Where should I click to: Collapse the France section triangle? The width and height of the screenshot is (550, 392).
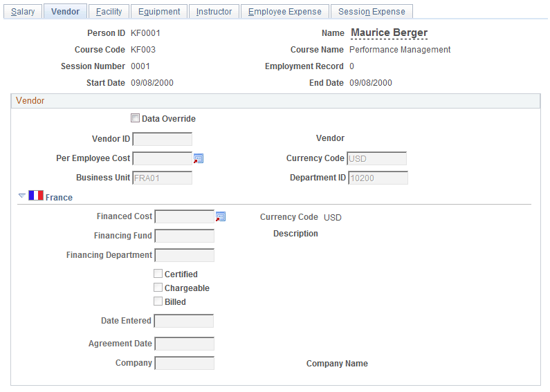click(22, 196)
